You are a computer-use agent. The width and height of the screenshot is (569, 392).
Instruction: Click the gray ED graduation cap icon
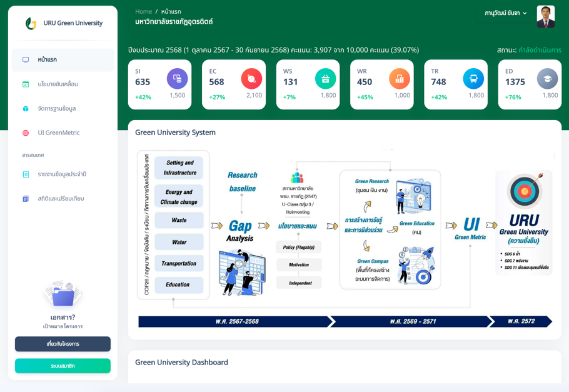(547, 79)
